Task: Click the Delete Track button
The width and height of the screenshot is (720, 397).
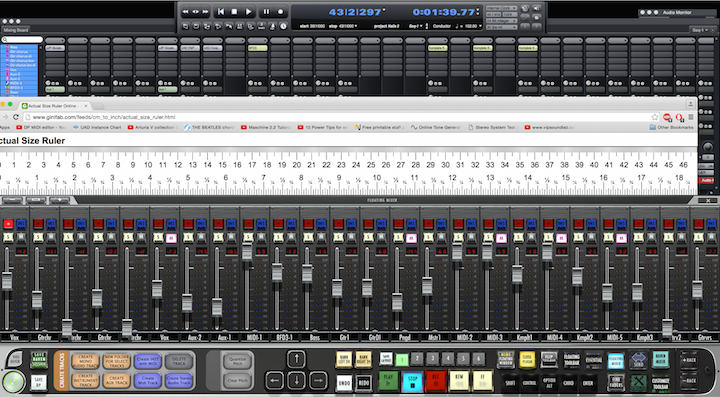Action: pos(179,361)
